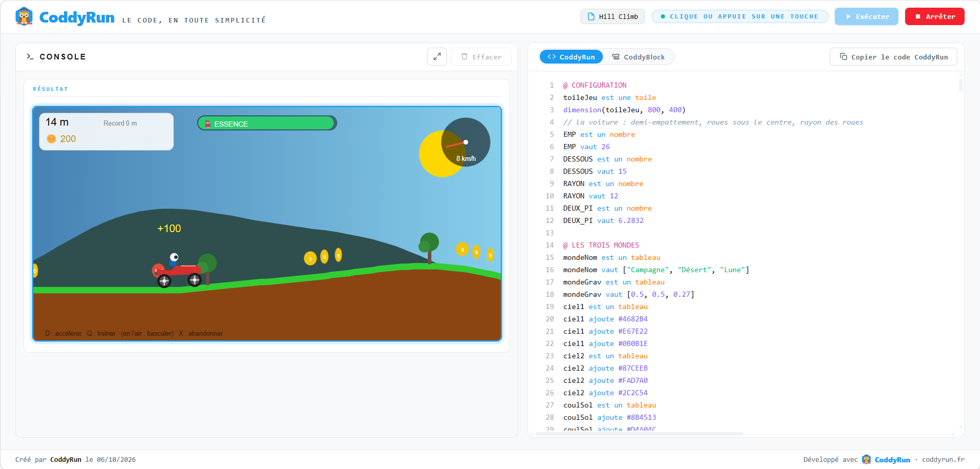980x469 pixels.
Task: Click the gold coin icon beside 200
Action: pyautogui.click(x=51, y=139)
